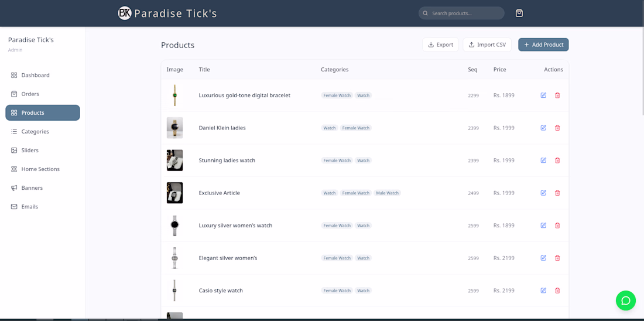The width and height of the screenshot is (644, 321).
Task: Select Products in the sidebar
Action: (43, 112)
